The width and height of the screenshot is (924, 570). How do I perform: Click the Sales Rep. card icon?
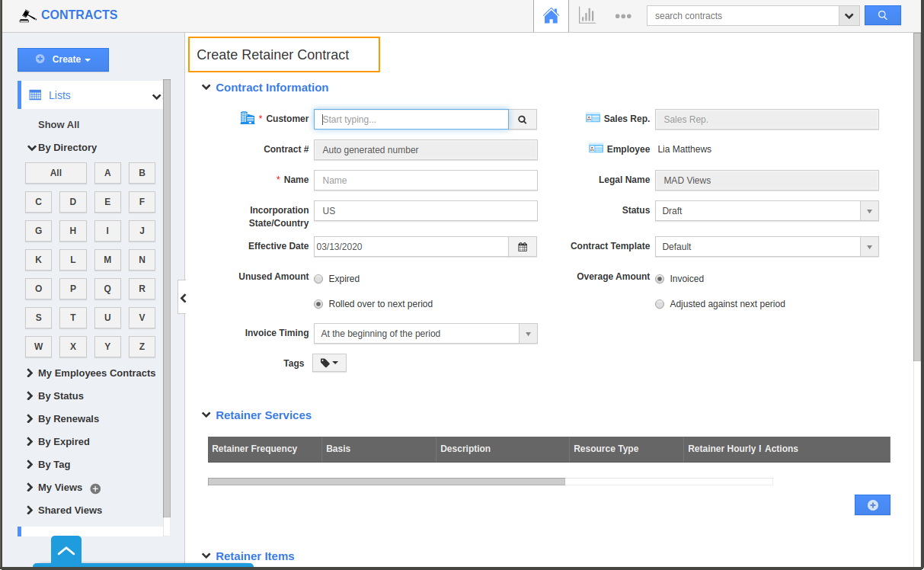point(593,118)
